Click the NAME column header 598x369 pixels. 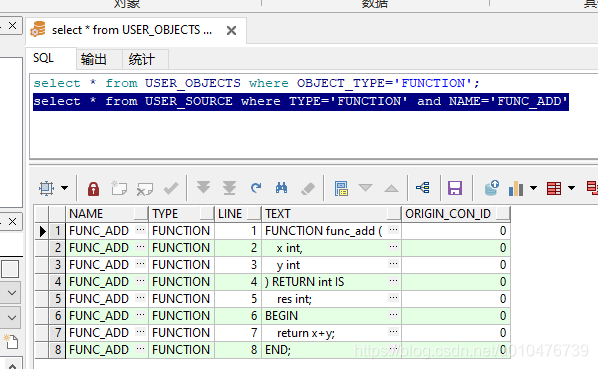[x=107, y=214]
